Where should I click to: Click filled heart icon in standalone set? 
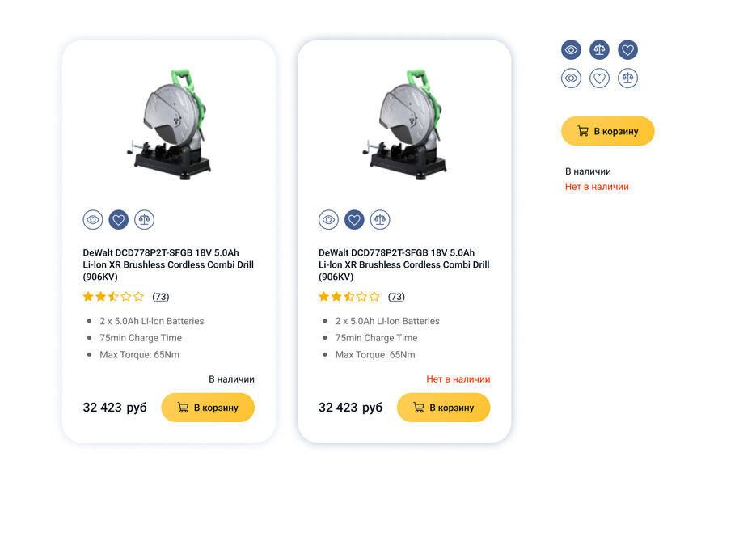coord(627,49)
